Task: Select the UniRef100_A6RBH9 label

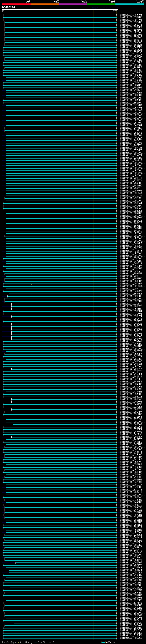Action: pyautogui.click(x=131, y=309)
